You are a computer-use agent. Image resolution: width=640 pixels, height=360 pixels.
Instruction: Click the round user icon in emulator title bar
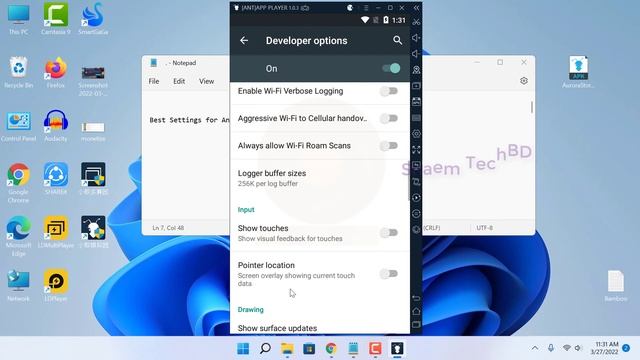[350, 8]
